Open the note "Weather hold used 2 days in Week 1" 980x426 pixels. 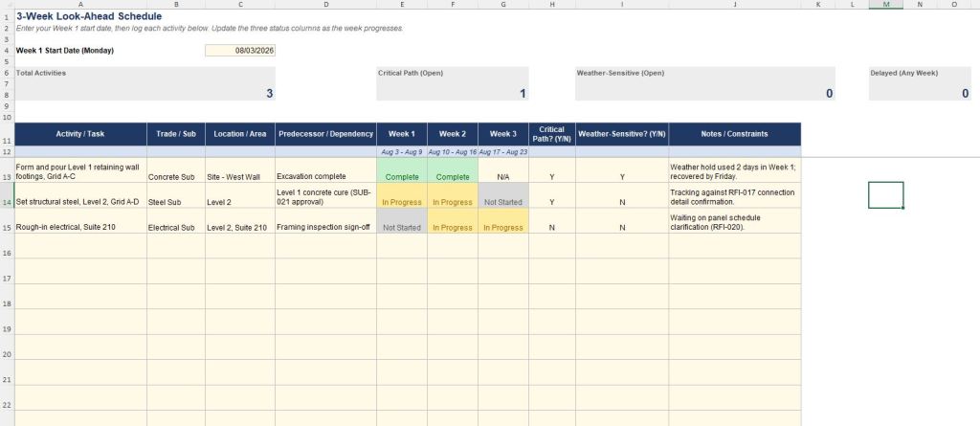click(734, 170)
